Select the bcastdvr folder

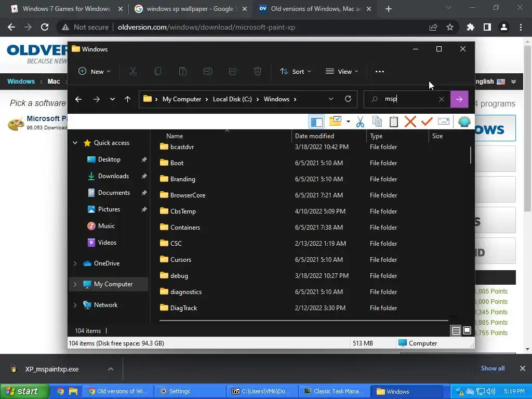(x=182, y=147)
